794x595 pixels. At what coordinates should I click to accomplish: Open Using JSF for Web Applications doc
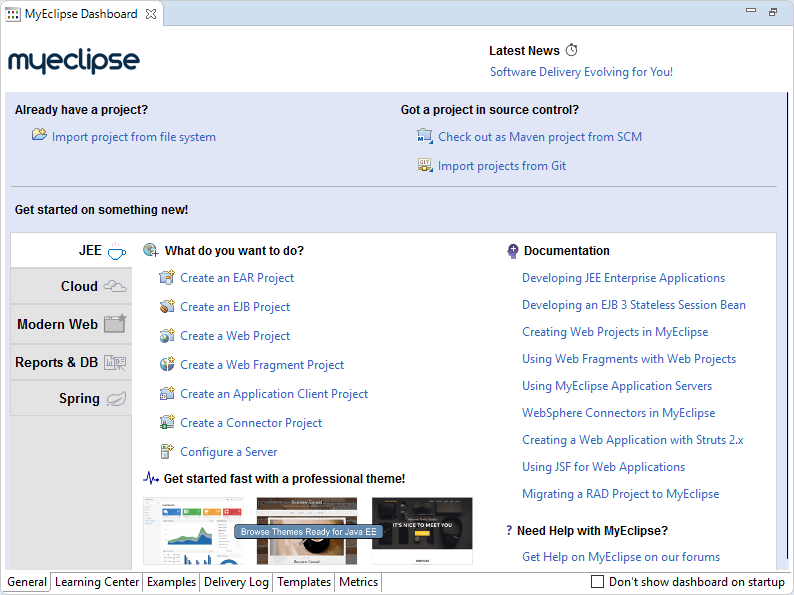pos(603,467)
